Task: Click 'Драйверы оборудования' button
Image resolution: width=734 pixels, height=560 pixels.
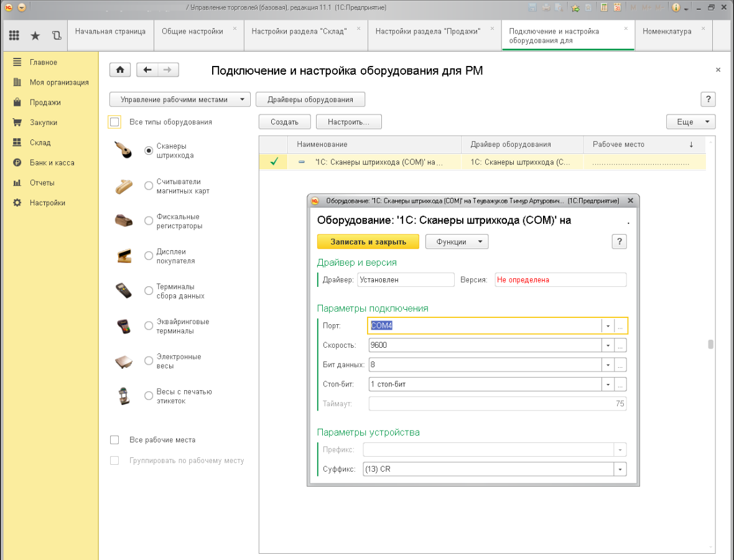Action: [x=310, y=100]
